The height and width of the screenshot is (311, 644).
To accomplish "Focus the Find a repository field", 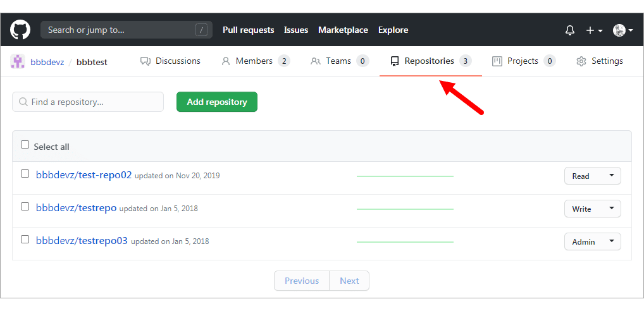I will click(x=88, y=102).
